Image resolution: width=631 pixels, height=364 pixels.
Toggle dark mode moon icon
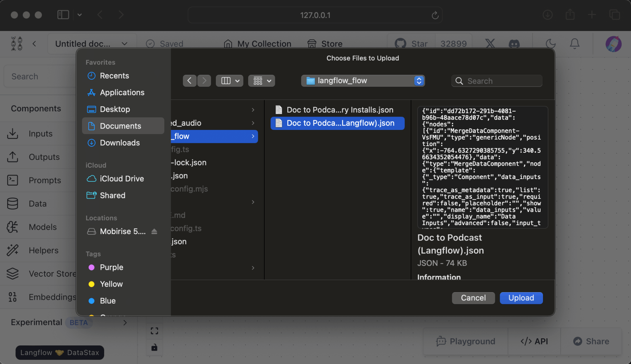(551, 44)
